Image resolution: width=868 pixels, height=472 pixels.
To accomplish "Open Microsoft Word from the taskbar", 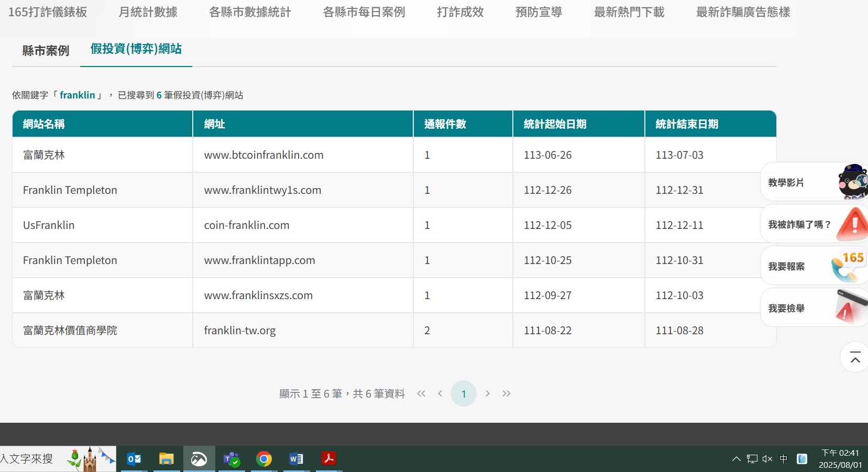I will [296, 459].
